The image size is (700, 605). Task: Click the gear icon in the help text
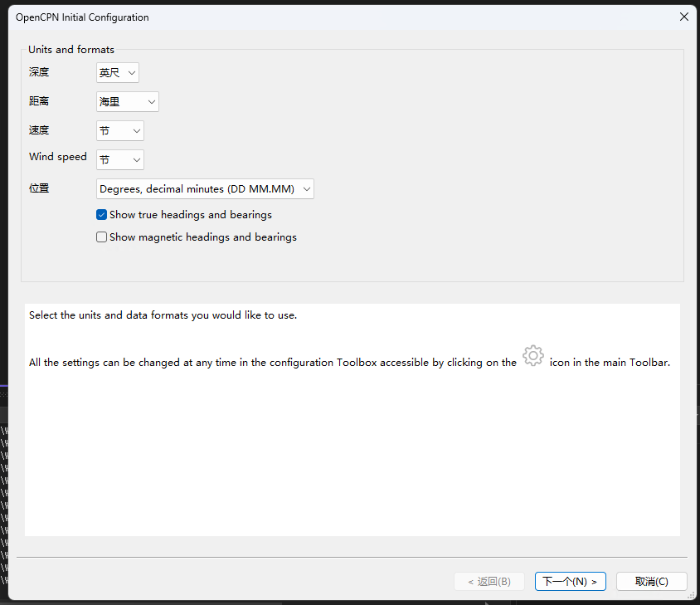pyautogui.click(x=533, y=356)
